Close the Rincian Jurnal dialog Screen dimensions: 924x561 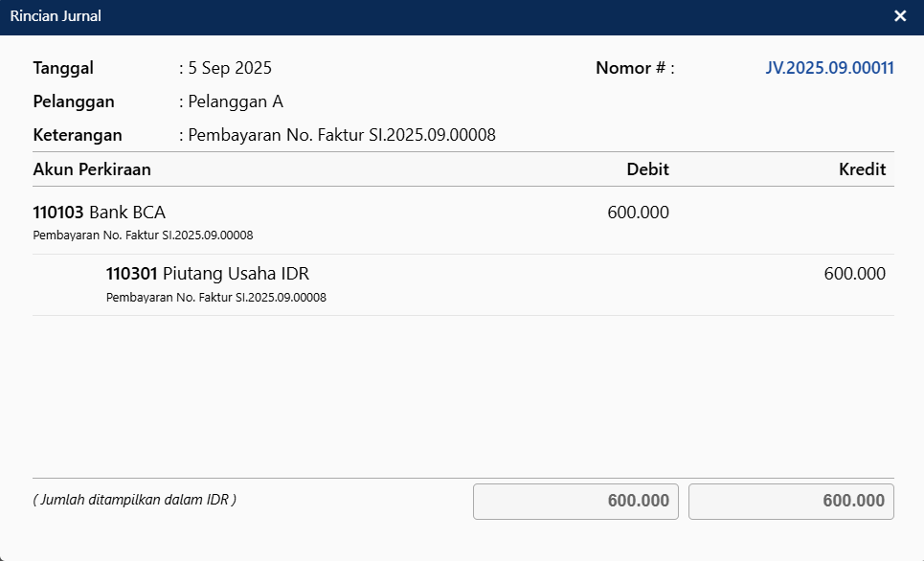pos(900,16)
